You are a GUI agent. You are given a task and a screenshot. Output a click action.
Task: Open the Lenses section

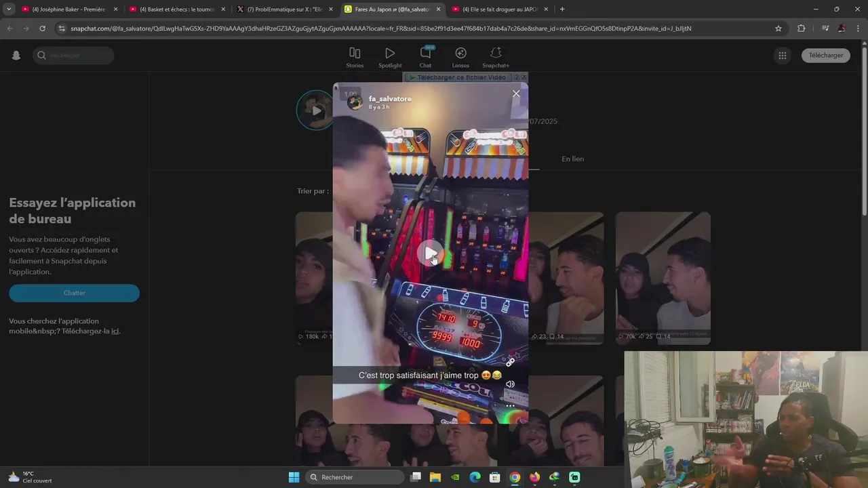point(460,58)
